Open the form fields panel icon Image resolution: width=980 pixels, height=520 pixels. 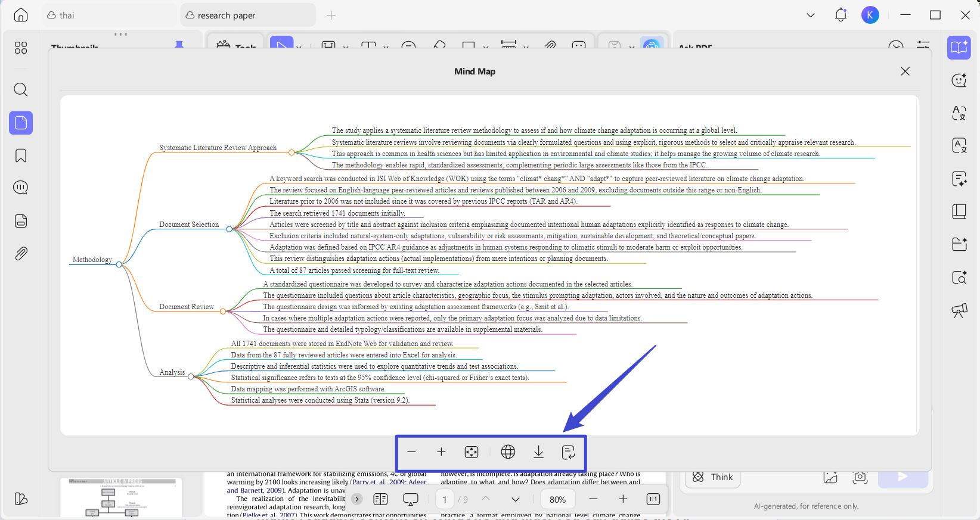click(21, 221)
